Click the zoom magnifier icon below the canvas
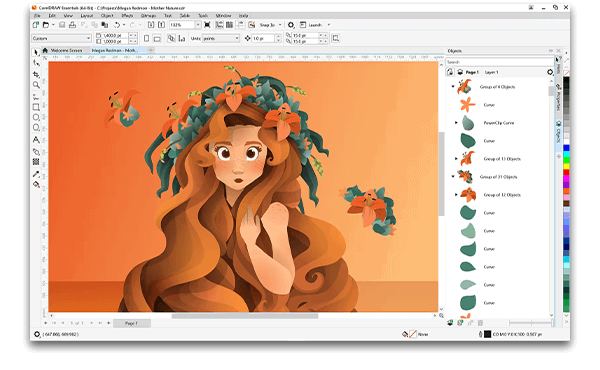This screenshot has height=370, width=600. (x=441, y=316)
